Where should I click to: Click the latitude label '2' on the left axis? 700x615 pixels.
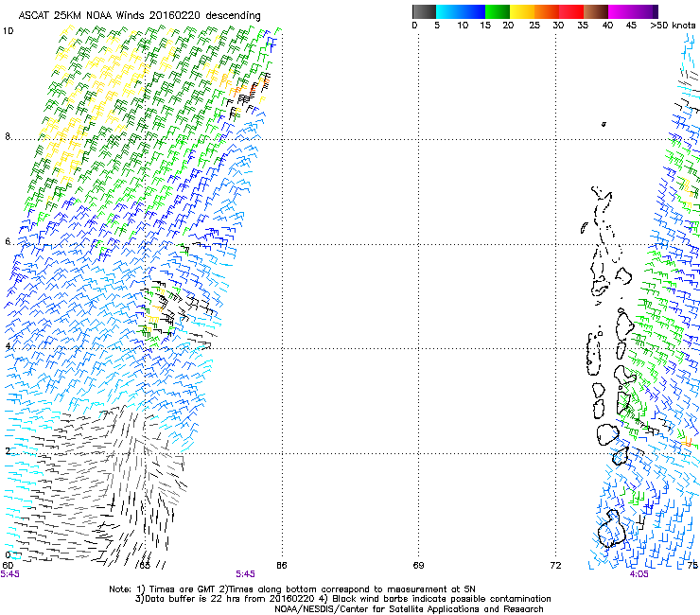coord(8,450)
